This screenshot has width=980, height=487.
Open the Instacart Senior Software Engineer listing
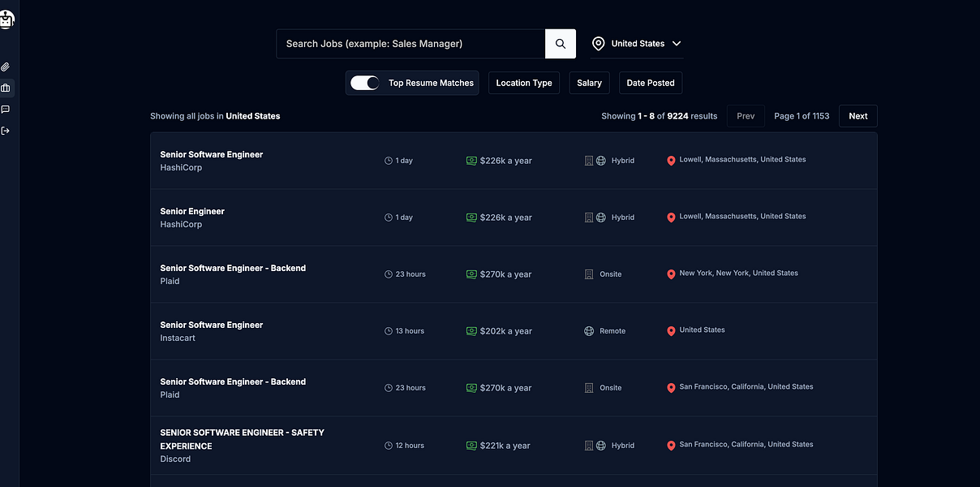(x=212, y=325)
